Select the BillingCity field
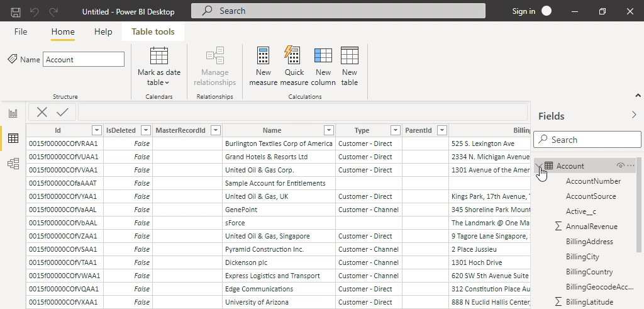644x309 pixels. pos(582,257)
